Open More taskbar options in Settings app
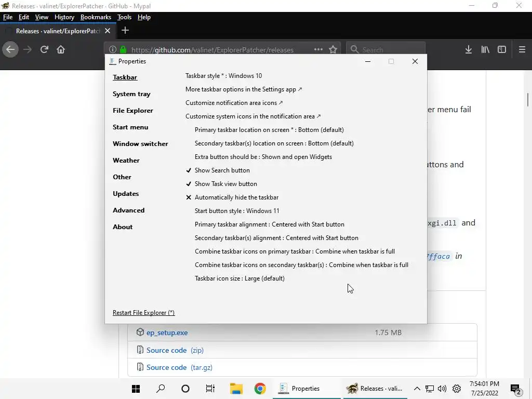 point(243,89)
